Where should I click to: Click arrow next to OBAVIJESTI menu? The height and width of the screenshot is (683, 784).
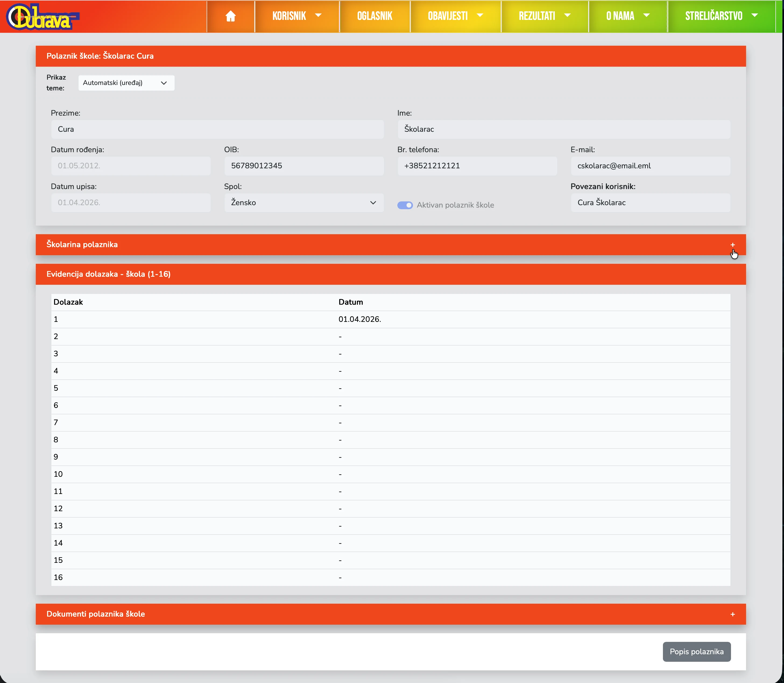(480, 16)
